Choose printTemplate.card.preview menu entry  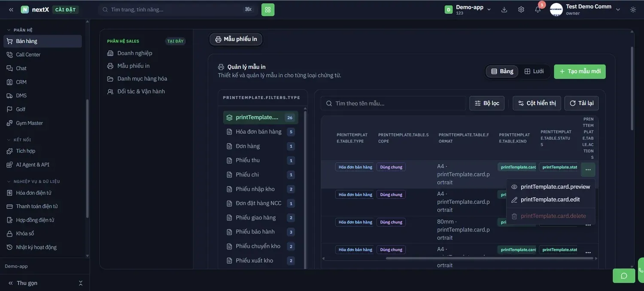coord(551,187)
